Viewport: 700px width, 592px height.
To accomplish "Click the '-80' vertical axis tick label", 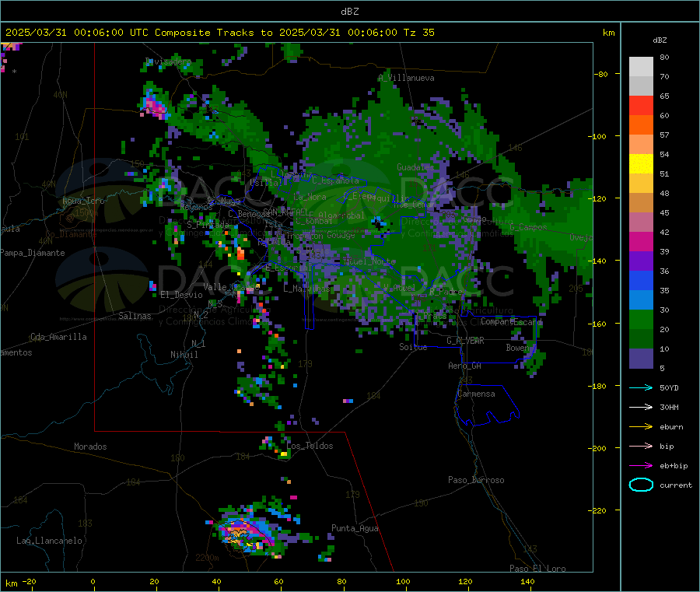I will pyautogui.click(x=600, y=74).
